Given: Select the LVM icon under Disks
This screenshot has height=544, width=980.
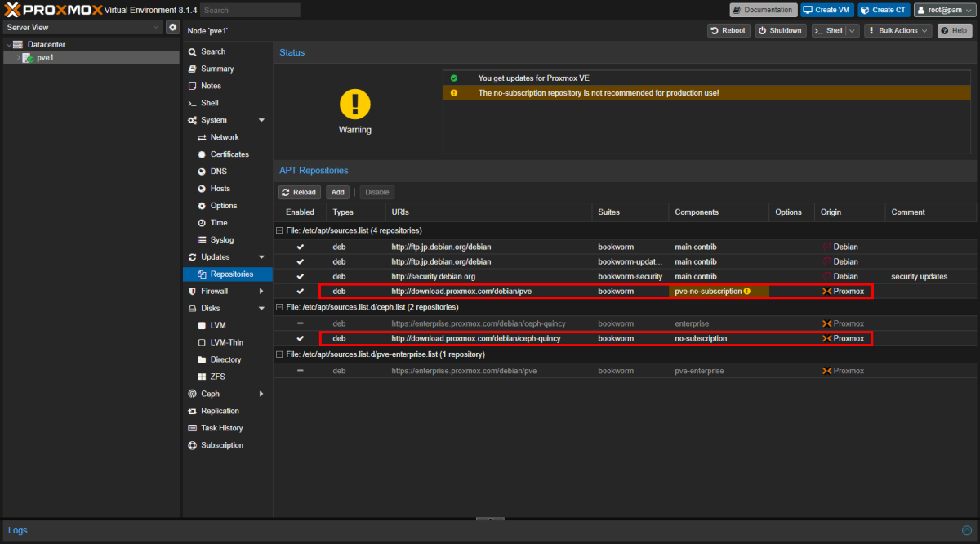Looking at the screenshot, I should pos(202,325).
